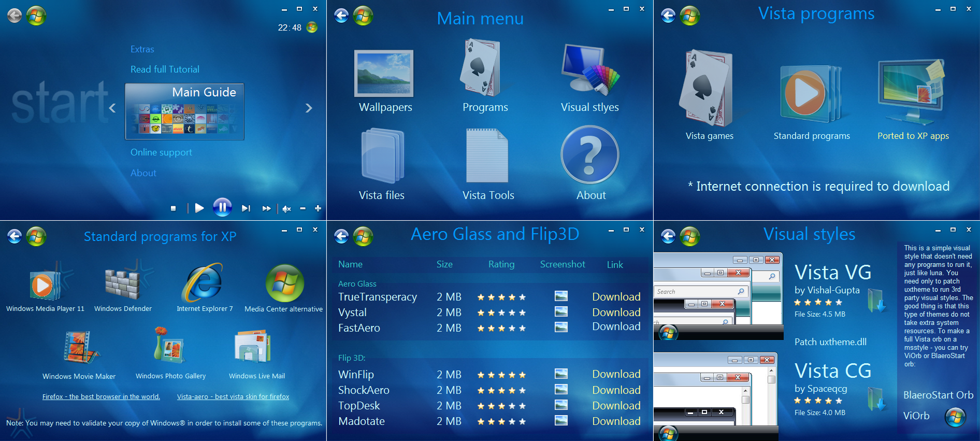Download ShockAero

tap(616, 390)
